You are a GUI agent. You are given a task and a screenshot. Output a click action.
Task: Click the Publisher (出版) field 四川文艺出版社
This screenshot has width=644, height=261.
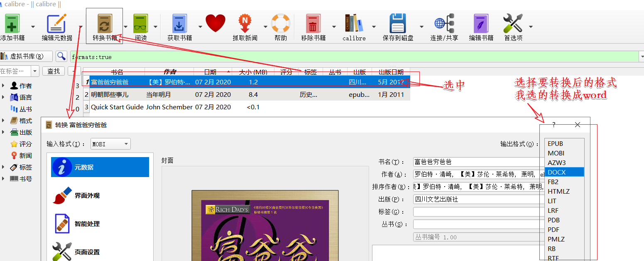[x=479, y=199]
